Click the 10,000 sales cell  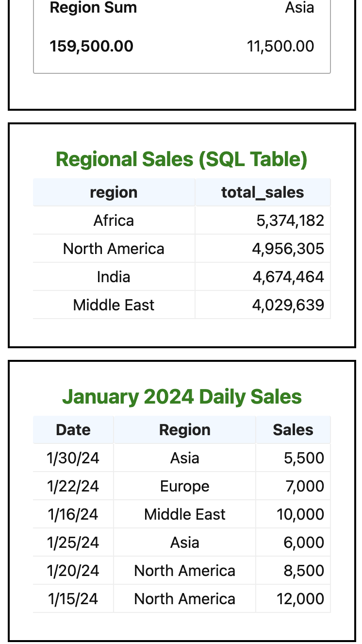pyautogui.click(x=300, y=514)
